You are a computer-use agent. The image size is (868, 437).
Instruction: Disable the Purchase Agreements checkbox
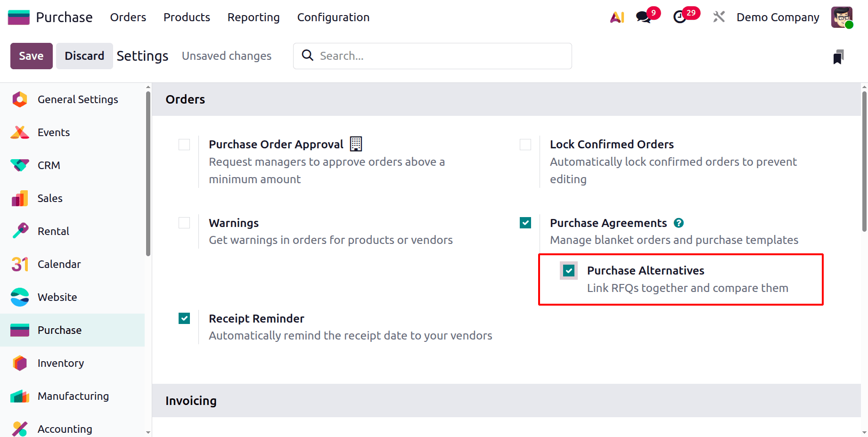tap(525, 223)
